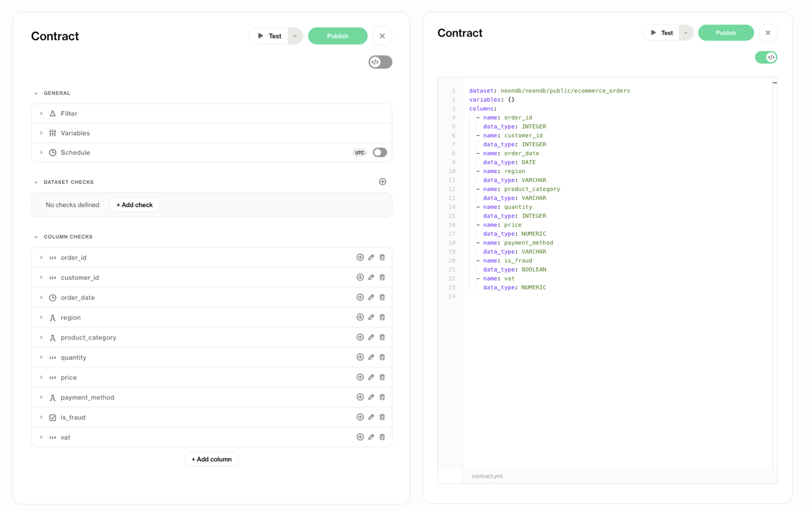This screenshot has height=511, width=812.
Task: Delete the quantity column
Action: click(x=382, y=357)
